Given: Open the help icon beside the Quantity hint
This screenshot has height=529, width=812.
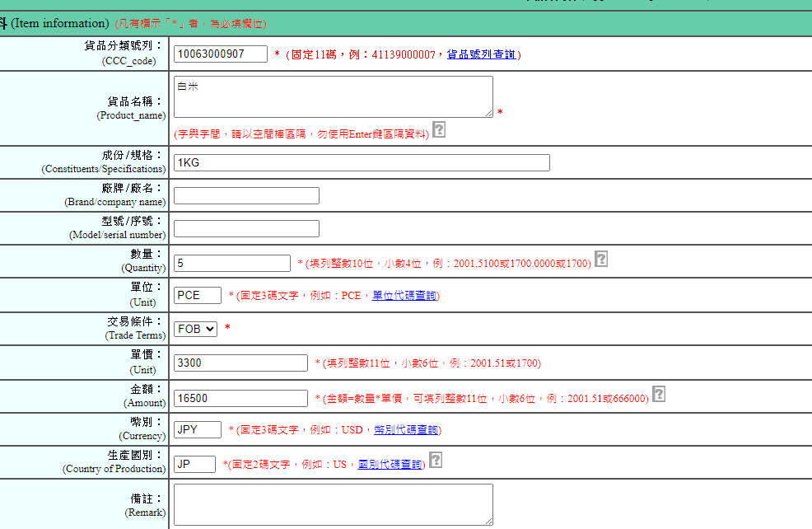Looking at the screenshot, I should [x=601, y=259].
